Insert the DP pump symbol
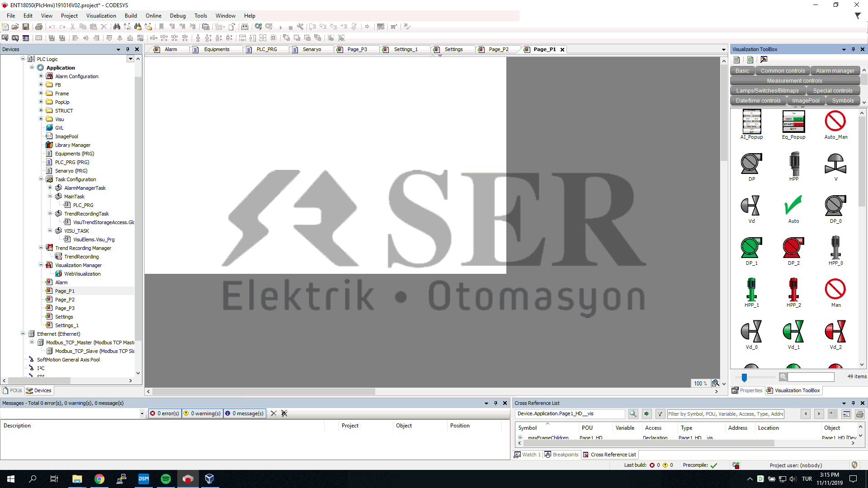868x488 pixels. 750,164
